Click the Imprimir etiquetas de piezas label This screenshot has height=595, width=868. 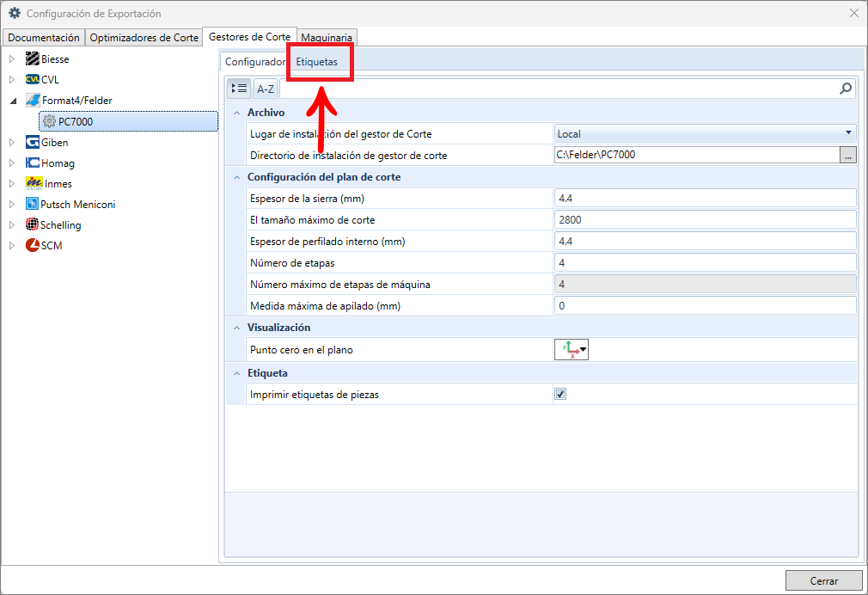pos(315,395)
